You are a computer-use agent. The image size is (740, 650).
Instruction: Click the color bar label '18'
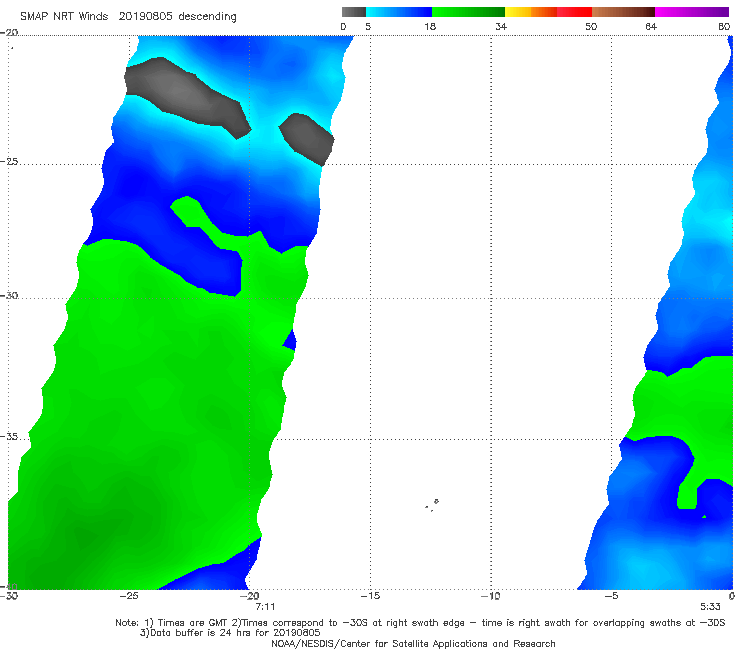[x=430, y=26]
